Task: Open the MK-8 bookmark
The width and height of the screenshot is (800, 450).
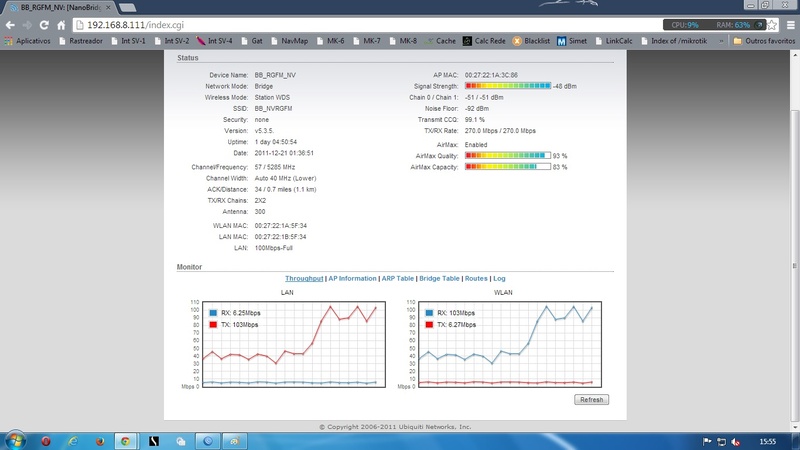Action: (x=403, y=41)
